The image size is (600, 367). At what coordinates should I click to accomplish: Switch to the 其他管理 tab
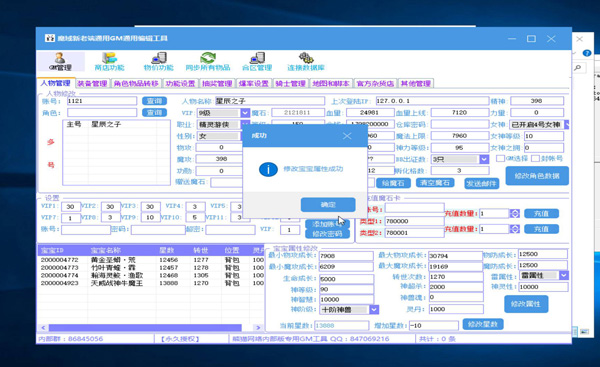416,83
